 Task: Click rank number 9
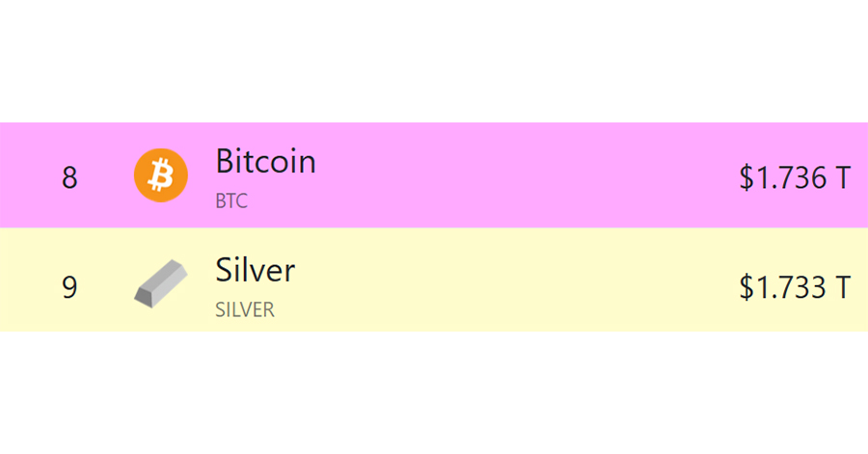(69, 287)
